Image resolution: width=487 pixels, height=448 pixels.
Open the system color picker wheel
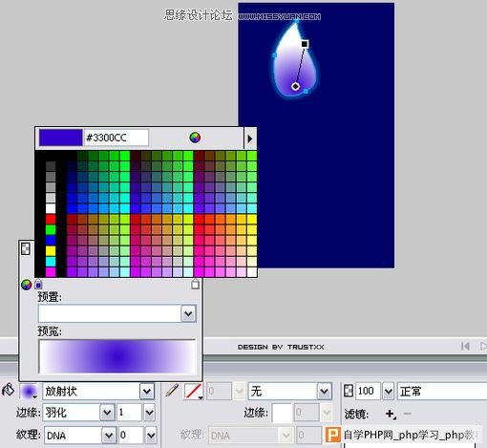pos(195,138)
